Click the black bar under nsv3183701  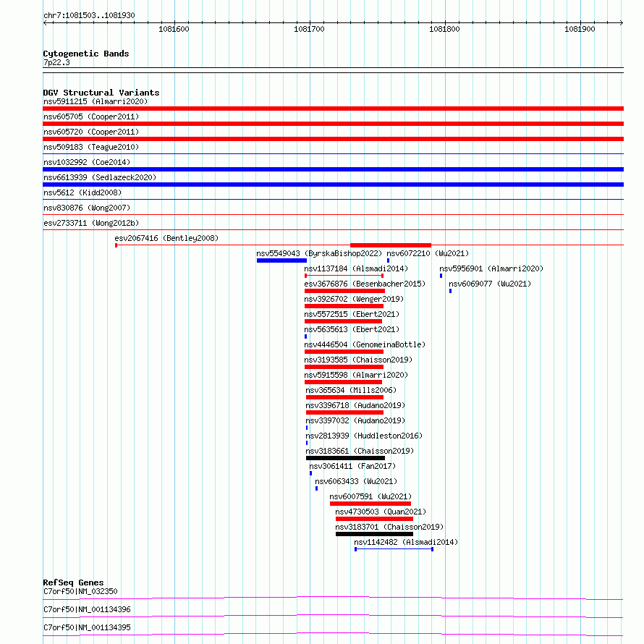[x=375, y=534]
